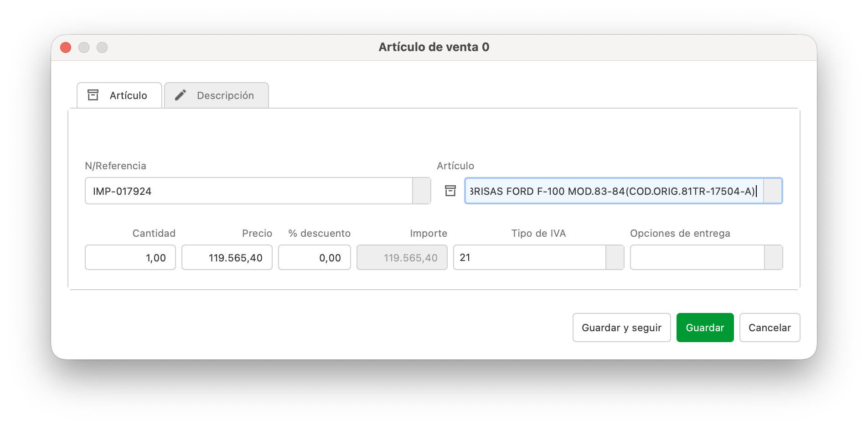Click the Tipo de IVA field showing 21
Viewport: 868px width, 427px height.
pyautogui.click(x=530, y=257)
